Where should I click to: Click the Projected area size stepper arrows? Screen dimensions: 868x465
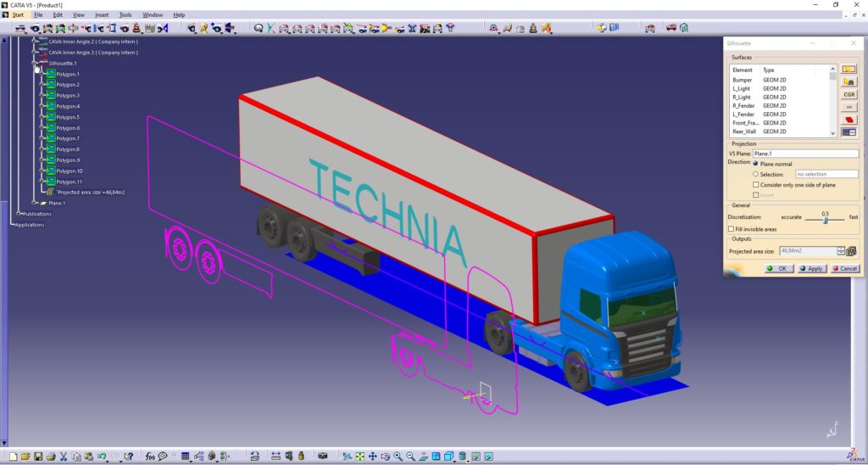point(841,251)
